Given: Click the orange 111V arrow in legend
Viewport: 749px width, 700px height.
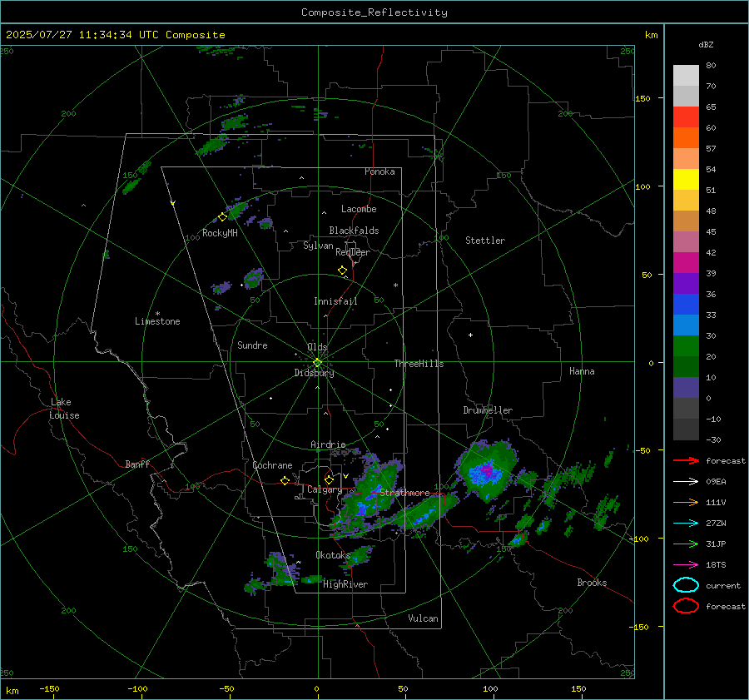Looking at the screenshot, I should pyautogui.click(x=686, y=502).
